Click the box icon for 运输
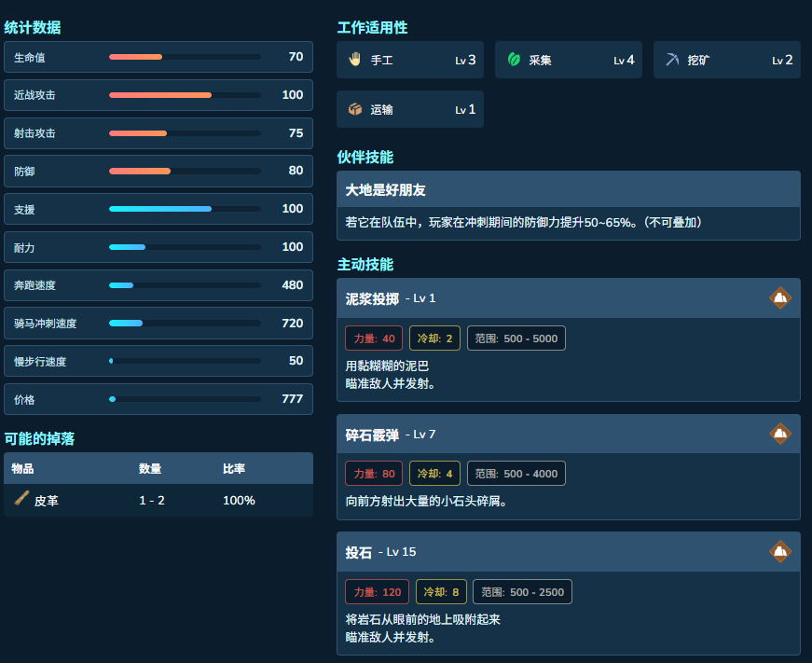Image resolution: width=812 pixels, height=663 pixels. [x=355, y=109]
